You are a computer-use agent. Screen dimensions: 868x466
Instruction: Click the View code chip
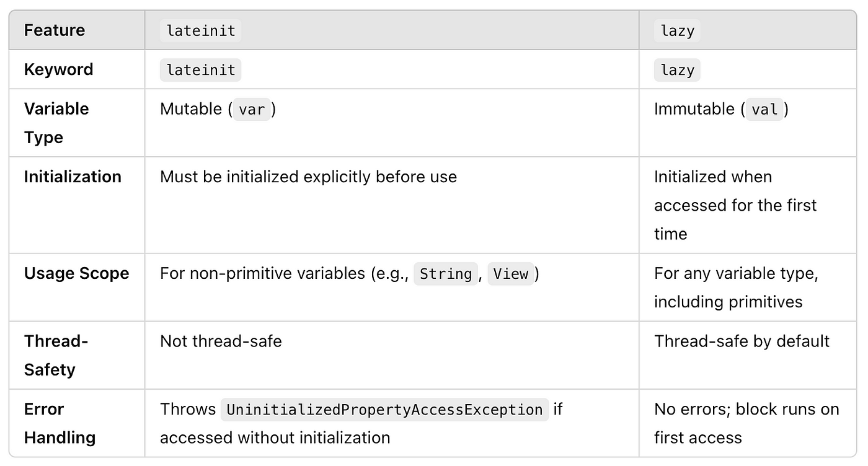pyautogui.click(x=511, y=273)
